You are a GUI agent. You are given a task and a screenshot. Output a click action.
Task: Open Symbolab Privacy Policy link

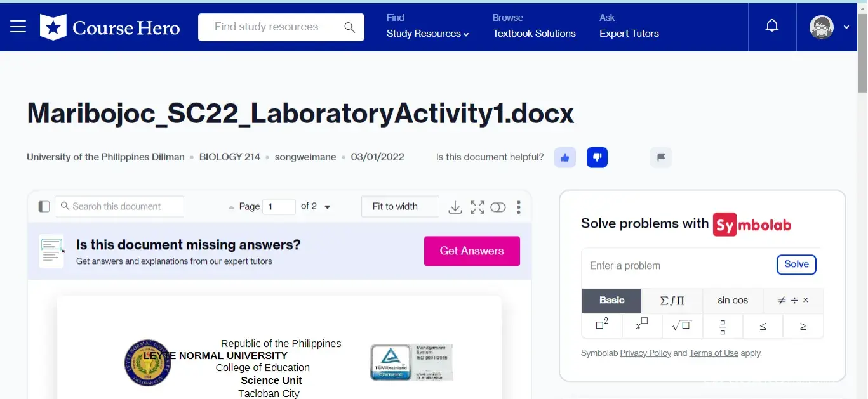point(645,353)
